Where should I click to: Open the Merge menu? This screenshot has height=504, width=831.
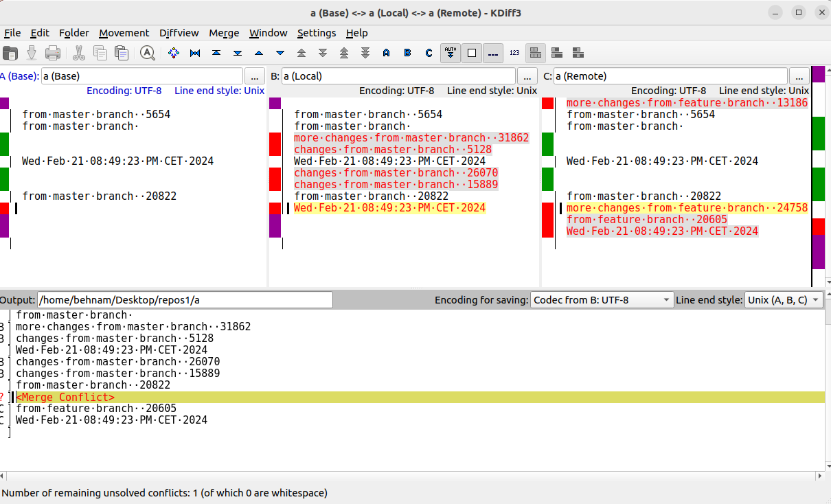(x=224, y=33)
